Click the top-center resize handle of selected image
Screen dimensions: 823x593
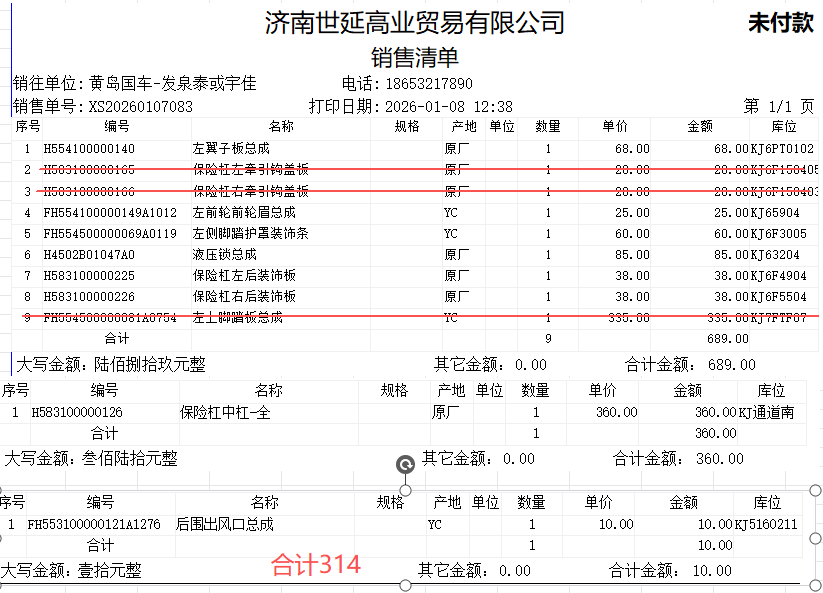406,489
